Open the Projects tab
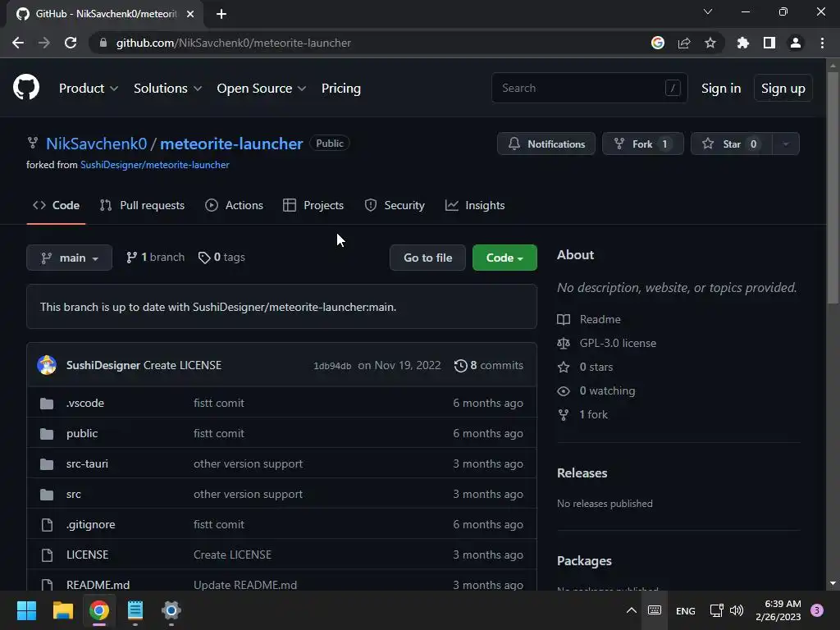The height and width of the screenshot is (630, 840). tap(313, 205)
